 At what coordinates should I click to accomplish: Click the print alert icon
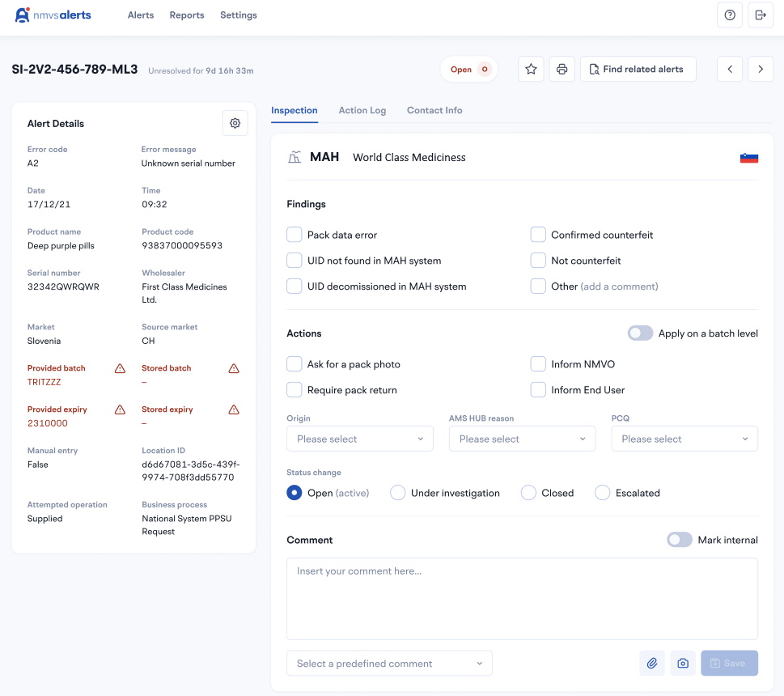[x=562, y=70]
